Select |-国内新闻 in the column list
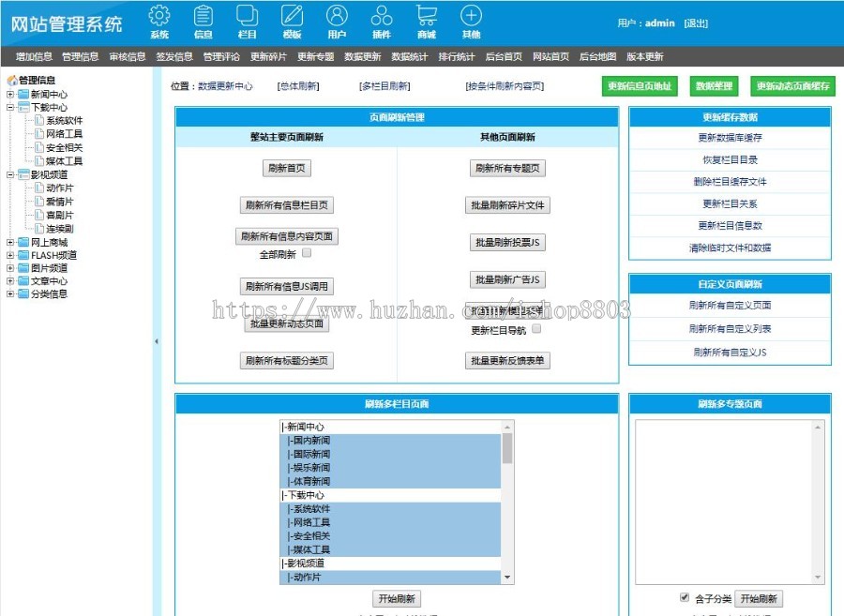This screenshot has height=616, width=844. (390, 440)
